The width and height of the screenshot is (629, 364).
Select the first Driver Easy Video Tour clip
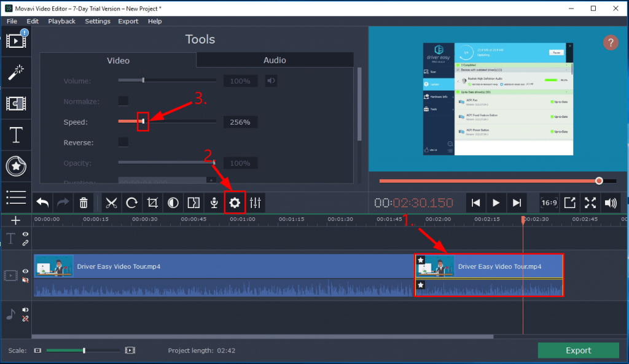pyautogui.click(x=224, y=275)
